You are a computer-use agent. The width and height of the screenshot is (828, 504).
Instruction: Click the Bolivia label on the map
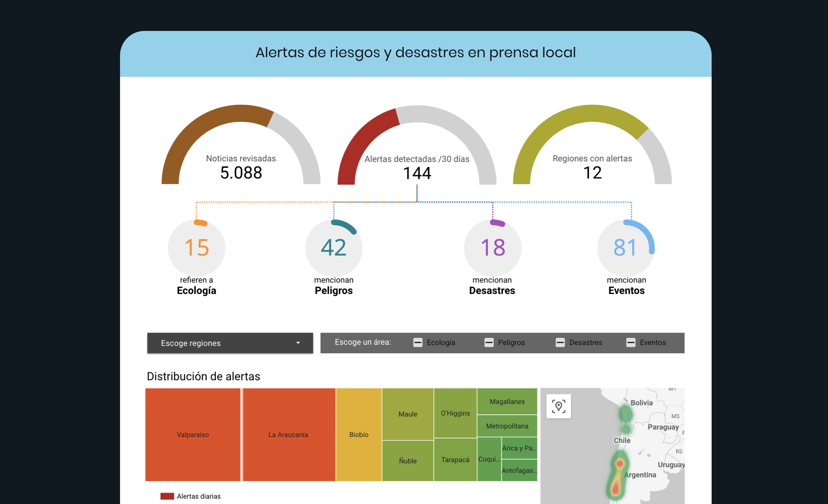click(x=642, y=403)
